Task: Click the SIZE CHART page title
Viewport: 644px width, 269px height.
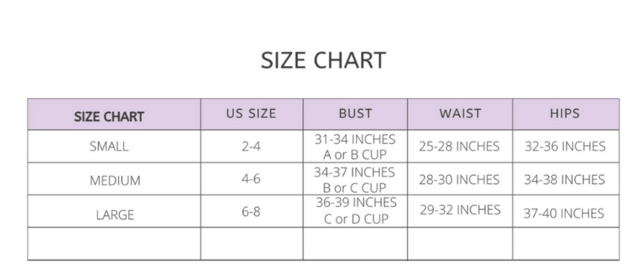Action: pos(323,60)
